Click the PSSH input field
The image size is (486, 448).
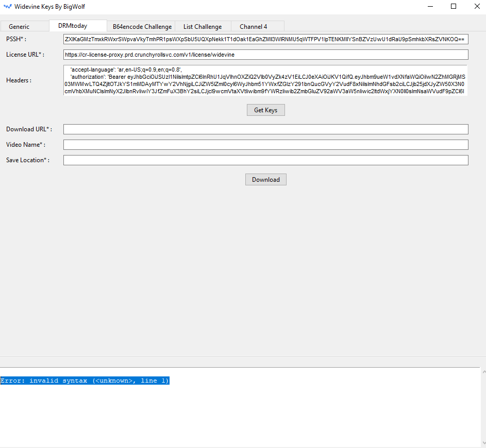(265, 39)
